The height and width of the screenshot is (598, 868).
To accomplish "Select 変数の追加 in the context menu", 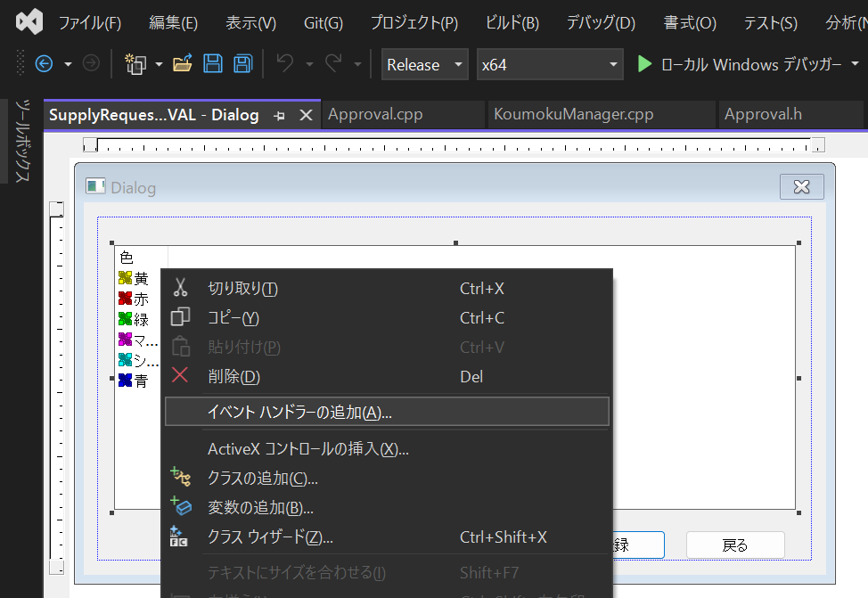I will (260, 508).
